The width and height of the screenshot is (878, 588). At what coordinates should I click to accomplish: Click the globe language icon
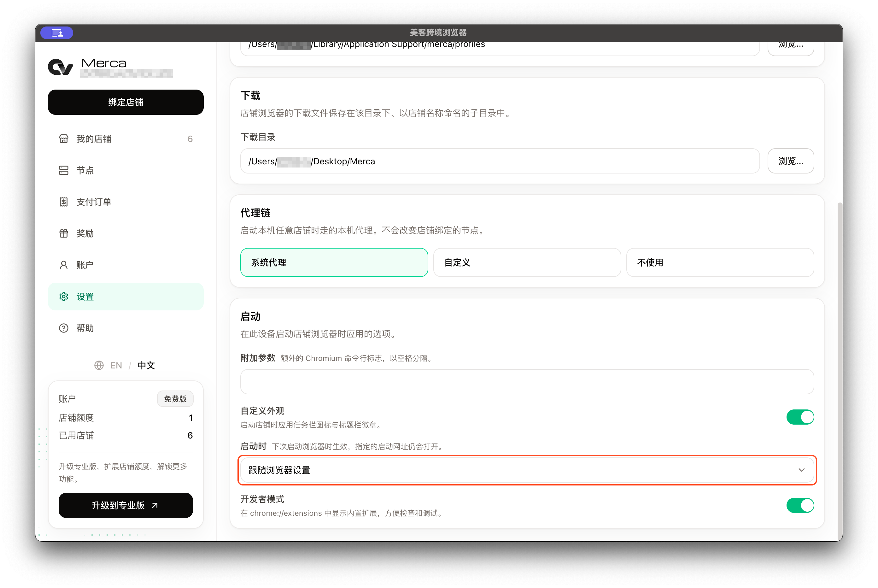(x=99, y=365)
